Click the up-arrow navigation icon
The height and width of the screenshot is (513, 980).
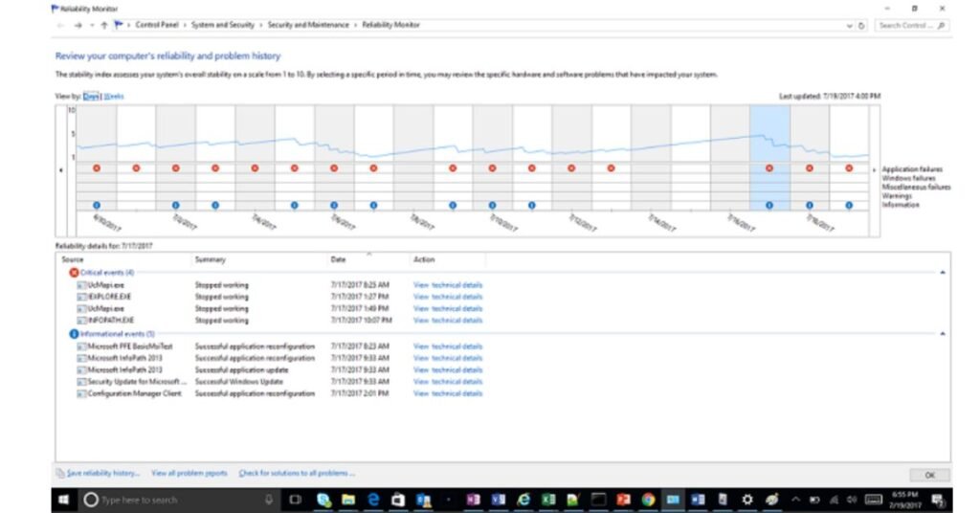pyautogui.click(x=103, y=25)
